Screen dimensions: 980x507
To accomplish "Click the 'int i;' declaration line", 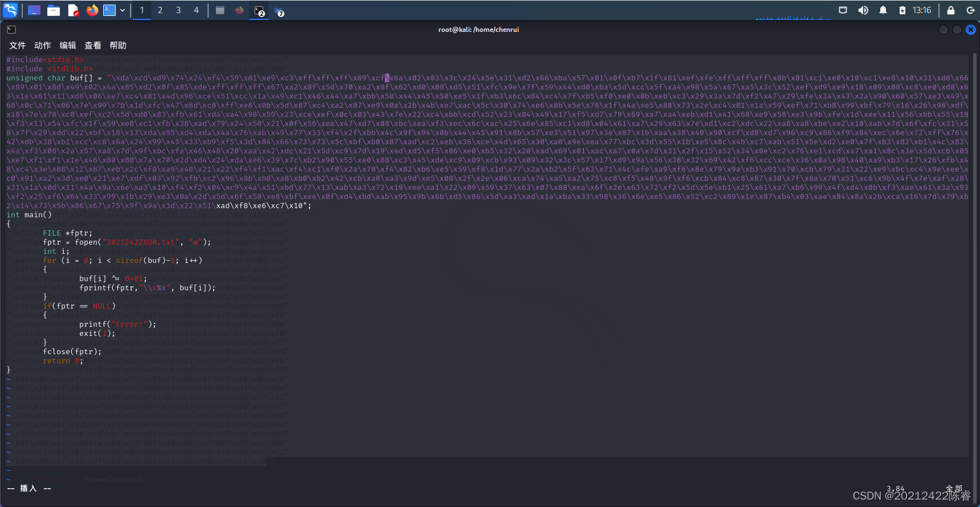I will [56, 251].
